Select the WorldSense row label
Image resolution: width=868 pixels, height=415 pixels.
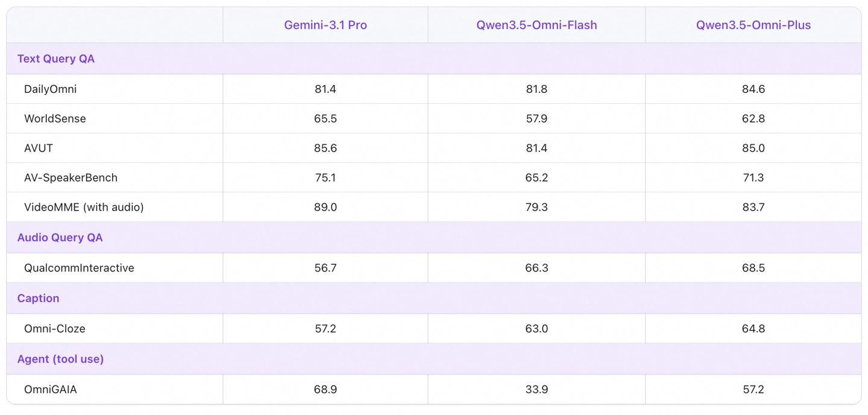click(55, 119)
